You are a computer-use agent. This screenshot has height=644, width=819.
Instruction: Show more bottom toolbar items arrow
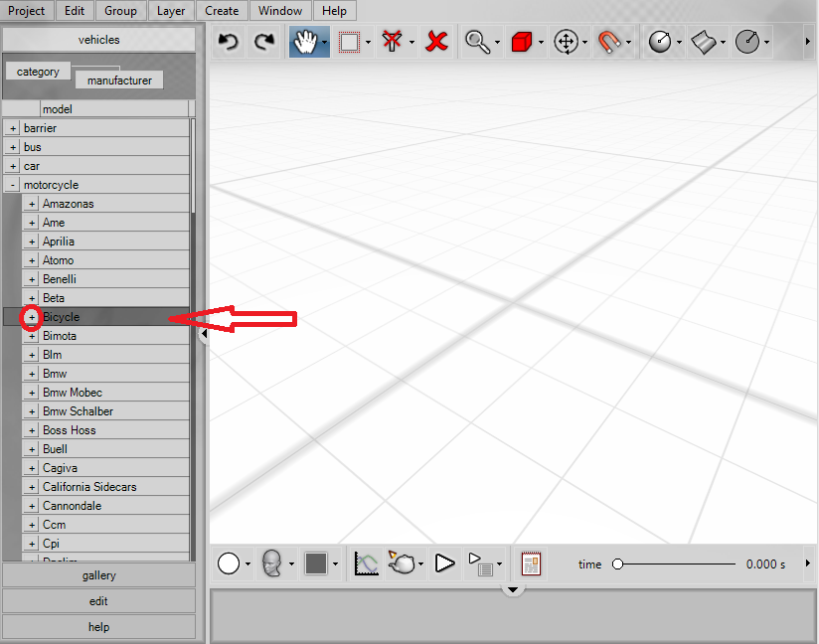pyautogui.click(x=807, y=563)
